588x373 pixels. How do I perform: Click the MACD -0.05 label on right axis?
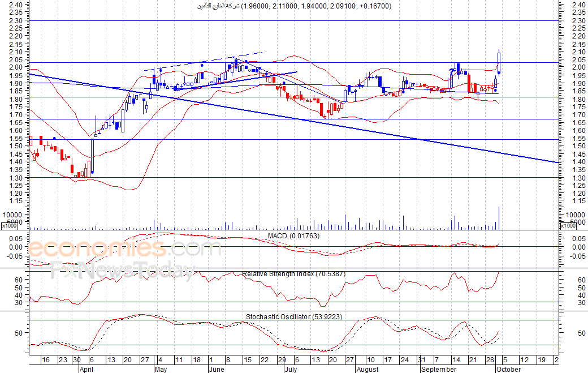578,256
